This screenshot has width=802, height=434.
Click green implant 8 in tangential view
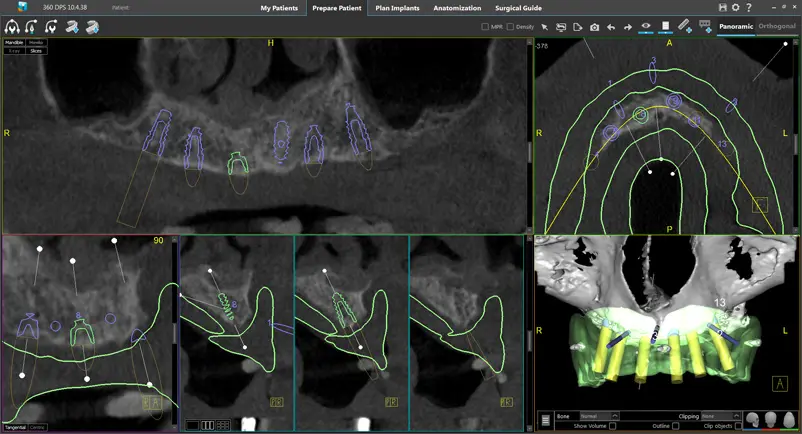point(81,332)
